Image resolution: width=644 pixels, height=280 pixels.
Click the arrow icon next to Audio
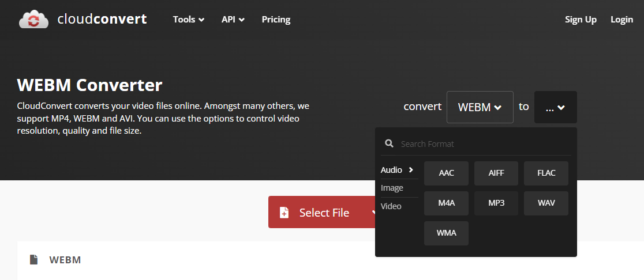coord(411,170)
